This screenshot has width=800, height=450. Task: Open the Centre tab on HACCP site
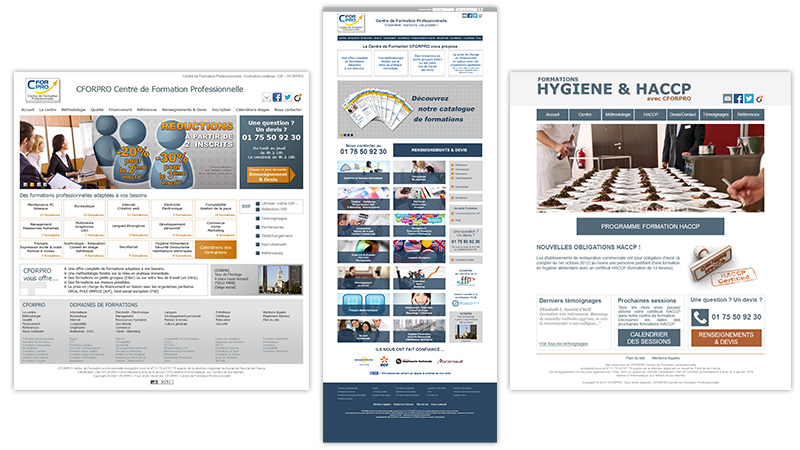point(585,115)
